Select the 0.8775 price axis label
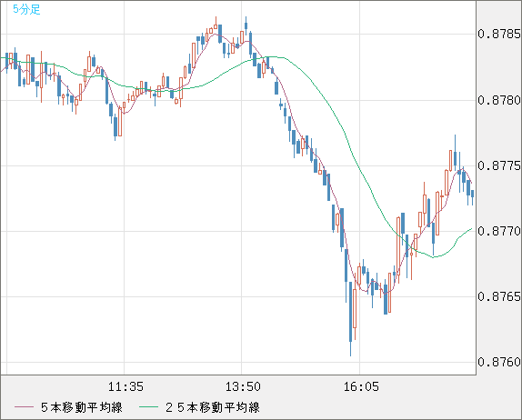Image resolution: width=522 pixels, height=420 pixels. point(499,165)
